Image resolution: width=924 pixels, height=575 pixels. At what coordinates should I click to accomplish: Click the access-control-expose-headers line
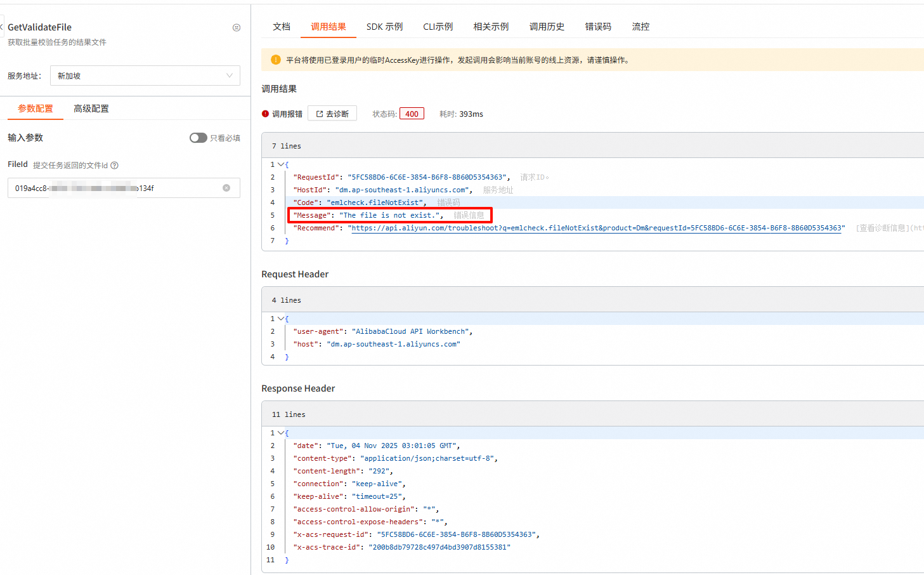(x=370, y=522)
